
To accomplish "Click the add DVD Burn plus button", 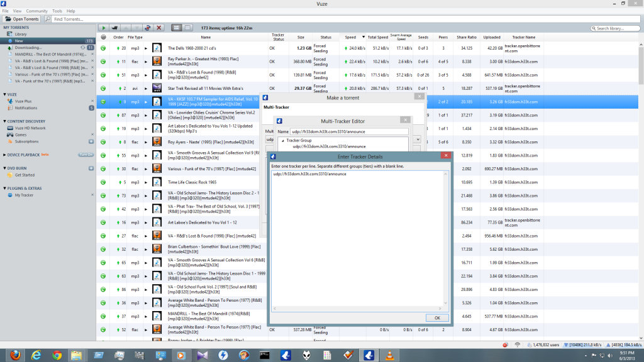I will pyautogui.click(x=91, y=168).
